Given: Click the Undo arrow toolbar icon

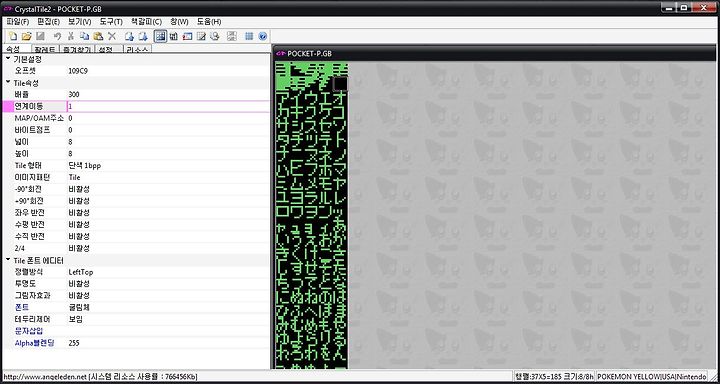Looking at the screenshot, I should [57, 36].
